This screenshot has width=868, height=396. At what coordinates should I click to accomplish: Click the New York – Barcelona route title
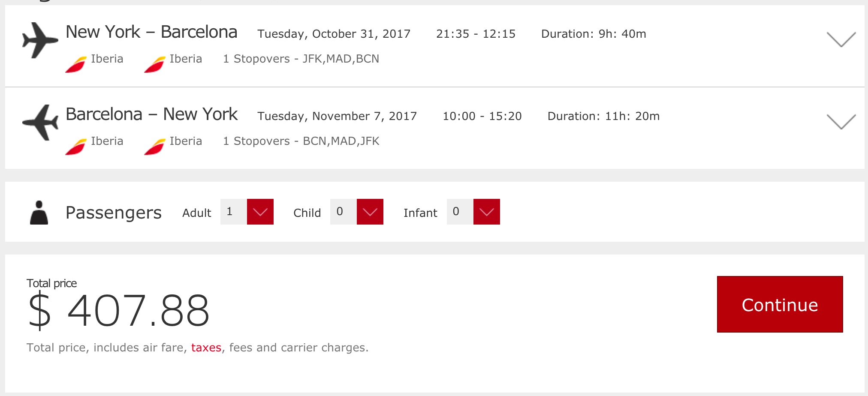pyautogui.click(x=151, y=32)
